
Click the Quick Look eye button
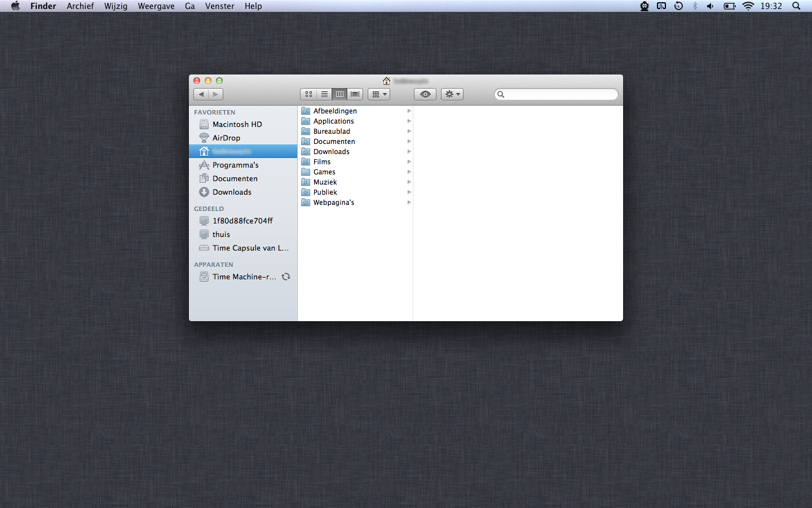click(x=425, y=94)
